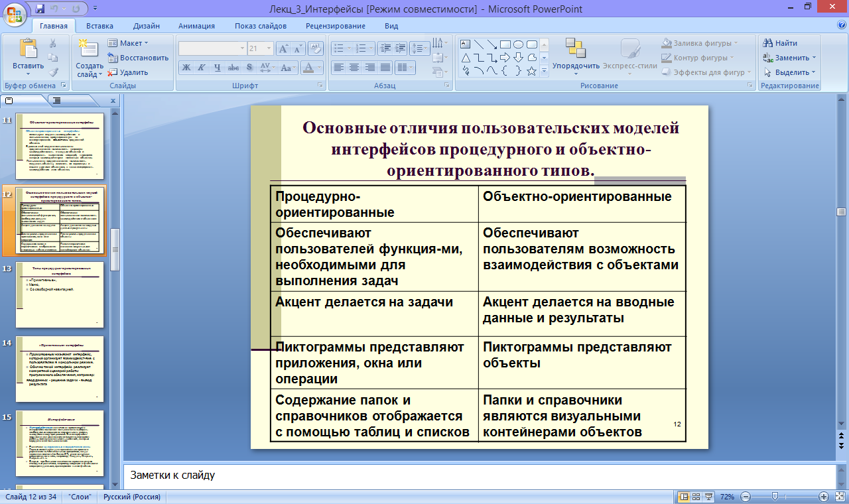Toggle strikethrough abc formatting
The image size is (849, 504).
point(233,67)
